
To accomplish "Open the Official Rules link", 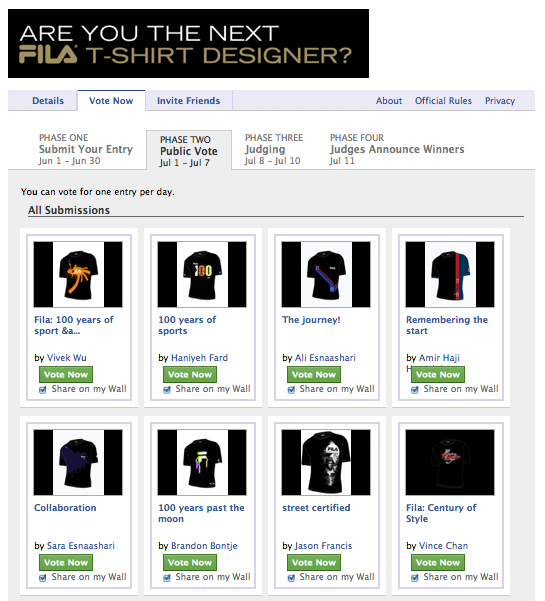I will pos(443,101).
